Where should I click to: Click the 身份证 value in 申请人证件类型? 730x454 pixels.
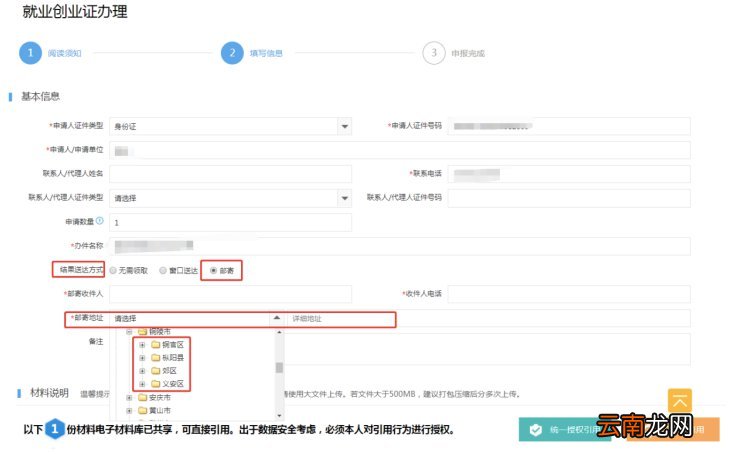coord(125,126)
